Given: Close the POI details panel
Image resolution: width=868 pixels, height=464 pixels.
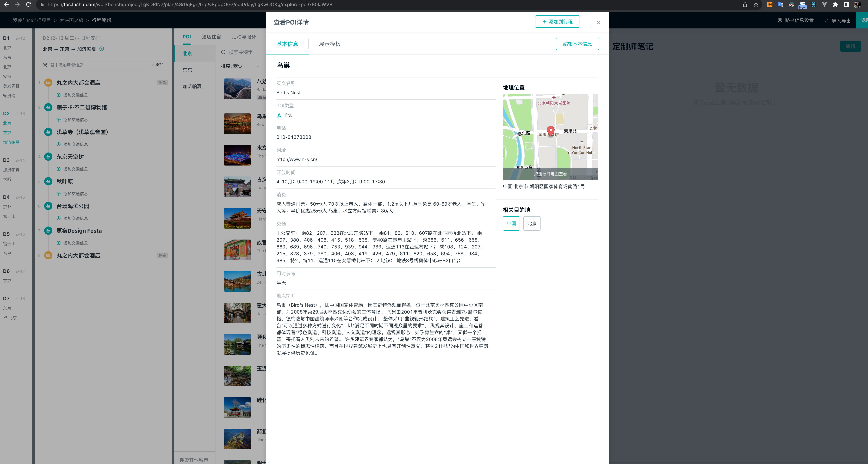Looking at the screenshot, I should (598, 22).
